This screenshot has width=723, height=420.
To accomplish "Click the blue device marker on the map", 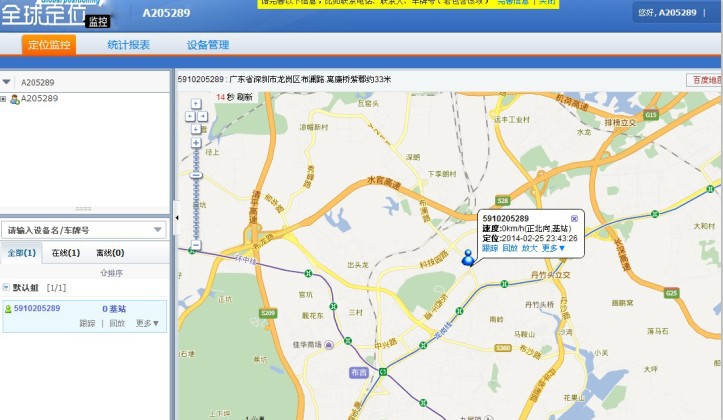I will 468,258.
